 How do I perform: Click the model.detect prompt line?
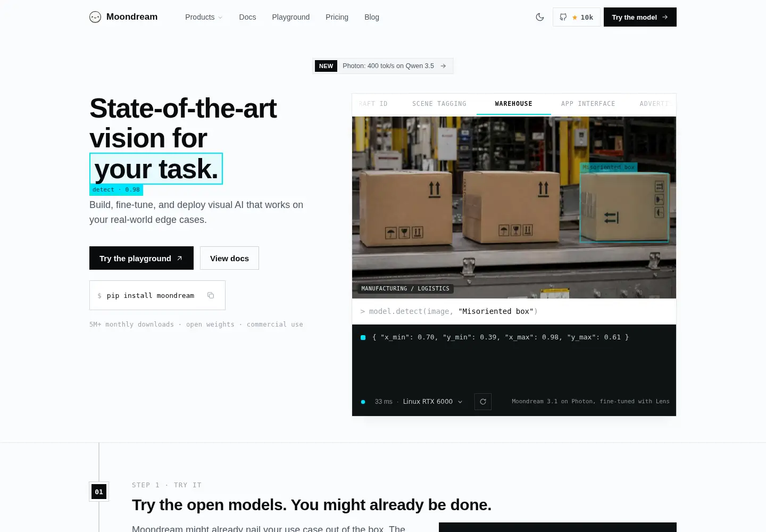[x=514, y=311]
